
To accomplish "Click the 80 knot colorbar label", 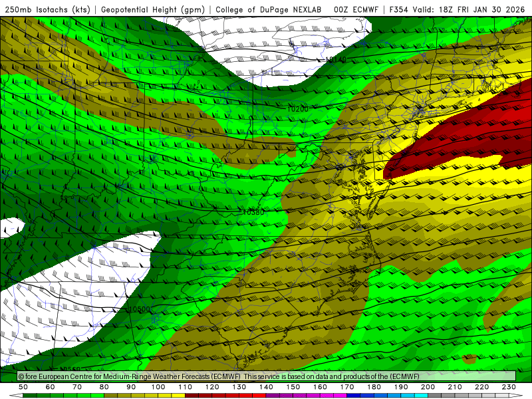I will [x=104, y=387].
